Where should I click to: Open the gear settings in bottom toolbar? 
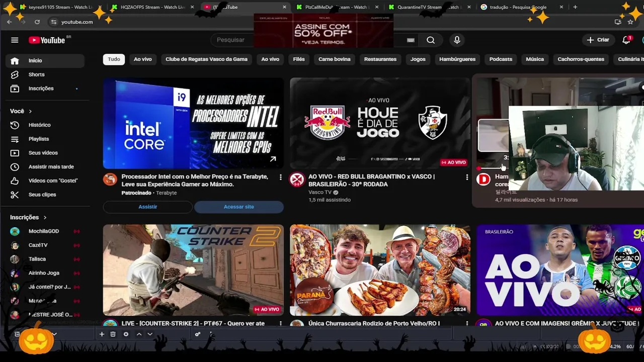(x=126, y=334)
